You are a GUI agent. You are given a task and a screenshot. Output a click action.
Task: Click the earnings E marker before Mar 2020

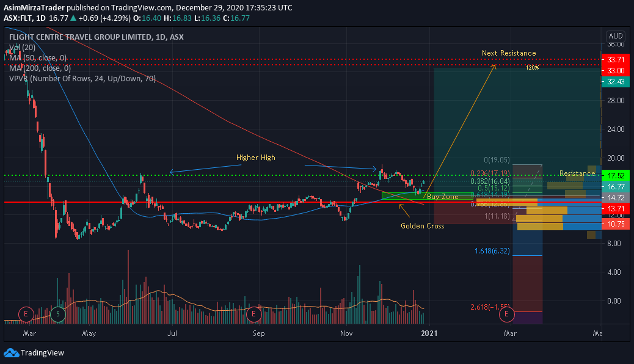pos(26,314)
